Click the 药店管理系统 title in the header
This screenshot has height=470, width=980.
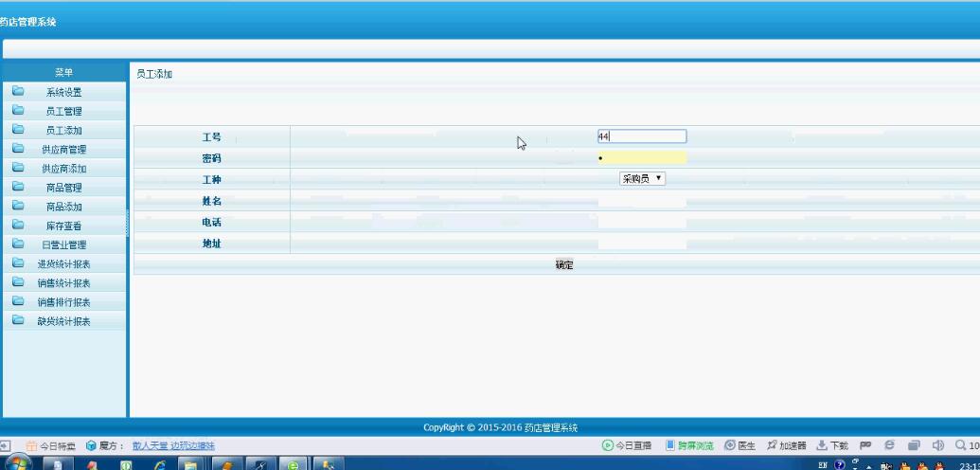coord(28,22)
